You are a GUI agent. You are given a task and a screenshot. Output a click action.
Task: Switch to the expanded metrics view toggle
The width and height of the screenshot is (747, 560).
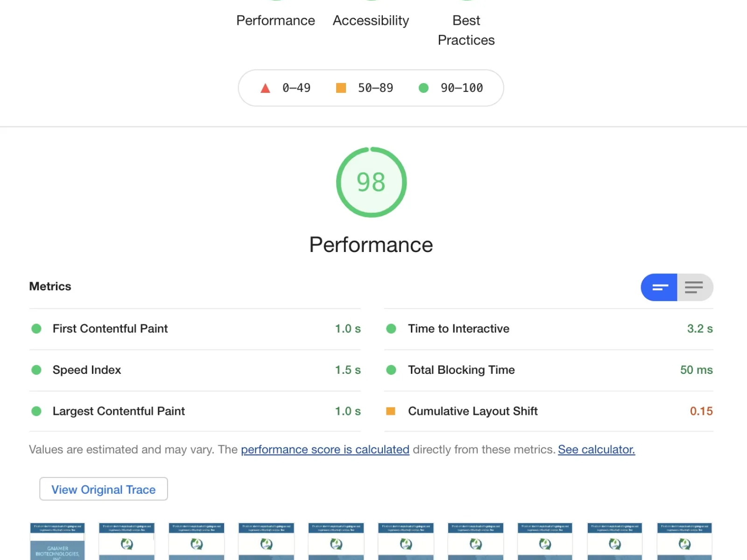(x=694, y=287)
